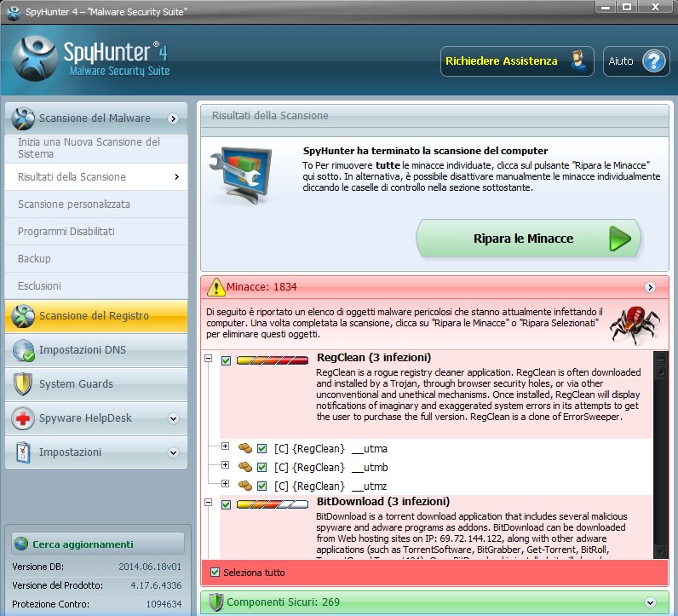This screenshot has height=616, width=678.
Task: Toggle checkbox for [C] {RegClean} __utma
Action: [x=262, y=449]
